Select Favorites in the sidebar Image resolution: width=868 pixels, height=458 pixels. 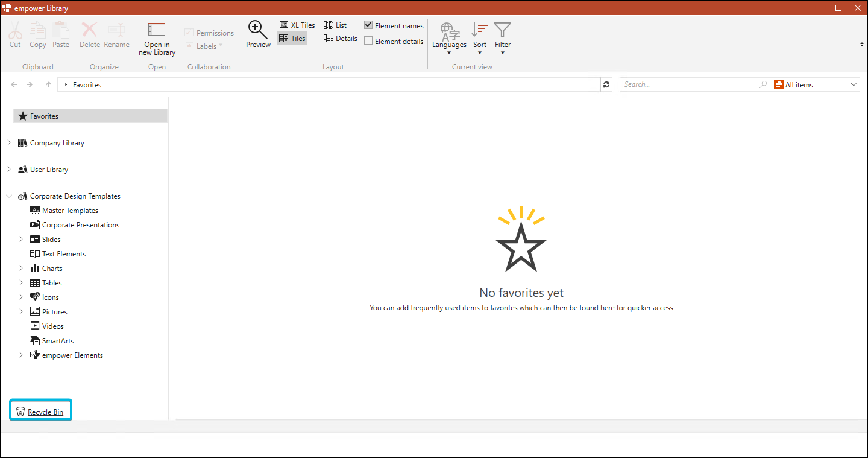click(90, 116)
